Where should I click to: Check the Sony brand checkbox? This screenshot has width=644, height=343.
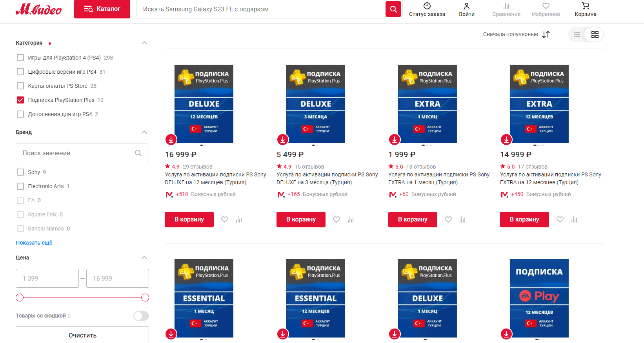(x=20, y=172)
